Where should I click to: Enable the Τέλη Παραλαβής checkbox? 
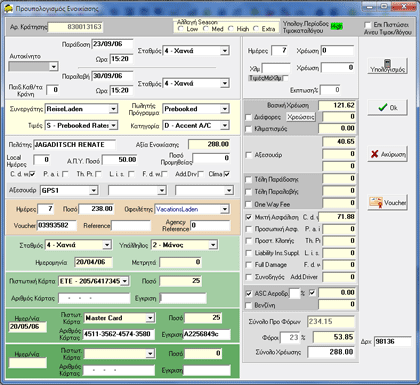tap(248, 192)
